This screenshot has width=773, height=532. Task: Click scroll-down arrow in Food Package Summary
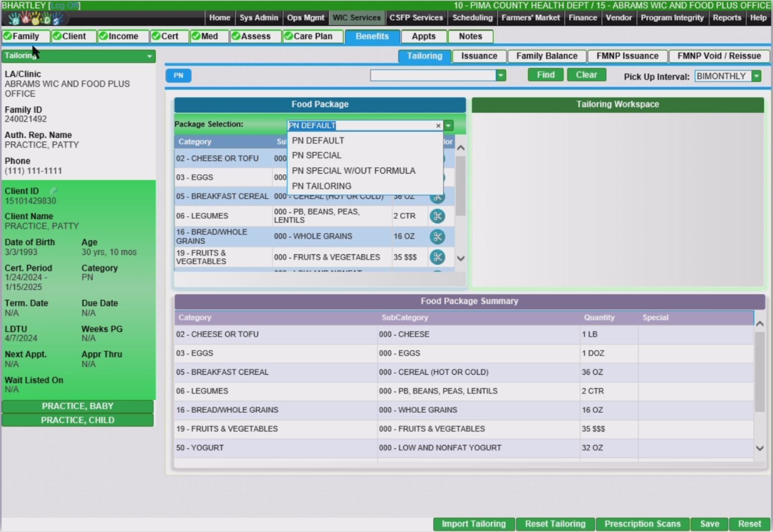[x=760, y=448]
